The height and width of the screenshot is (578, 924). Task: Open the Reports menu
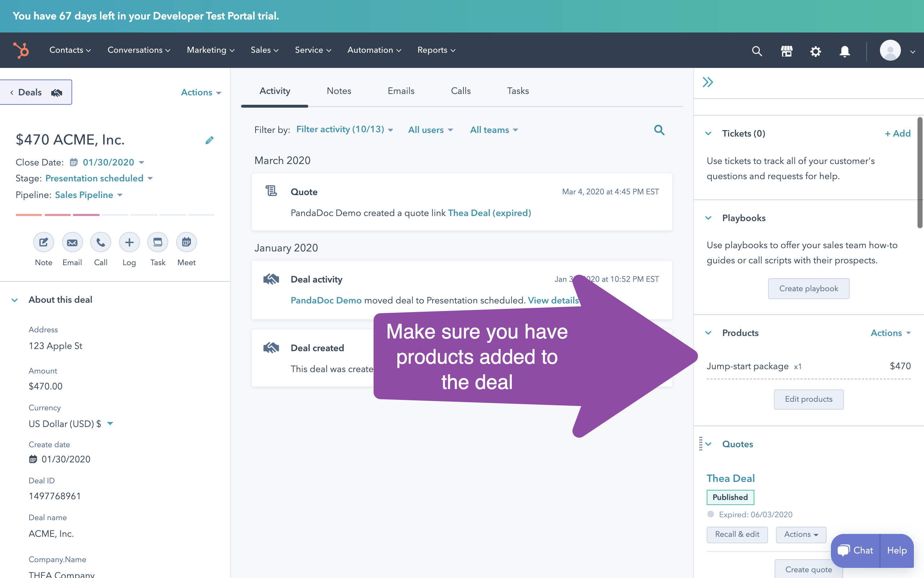click(436, 50)
